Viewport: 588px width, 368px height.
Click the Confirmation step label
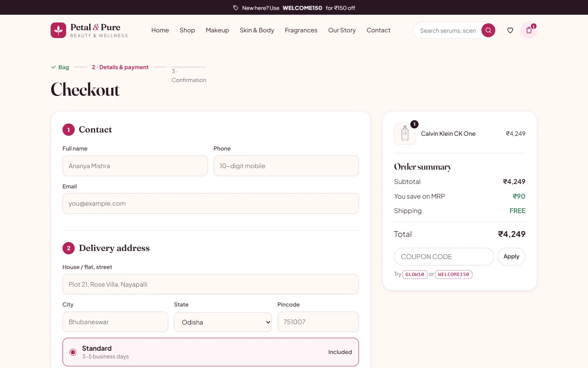click(x=189, y=76)
